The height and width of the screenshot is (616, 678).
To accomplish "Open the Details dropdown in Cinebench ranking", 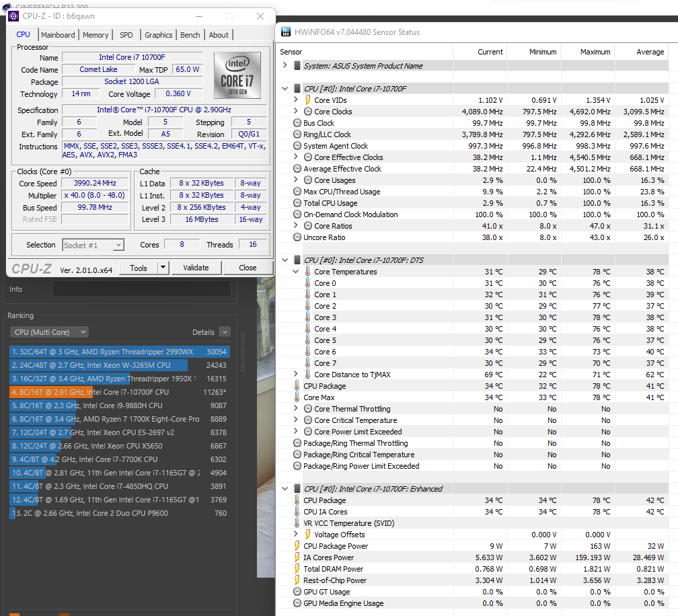I will (225, 332).
